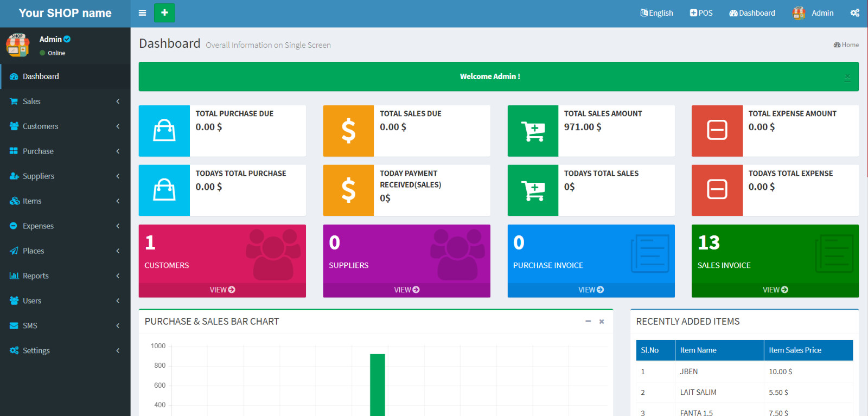This screenshot has height=416, width=868.
Task: Click the Users icon in the sidebar
Action: pos(14,300)
